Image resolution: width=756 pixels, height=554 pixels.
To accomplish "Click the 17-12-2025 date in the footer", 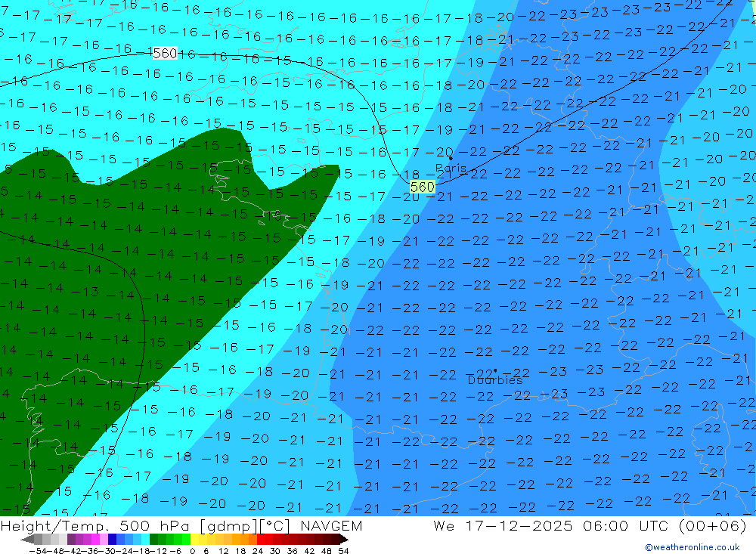I will click(519, 525).
